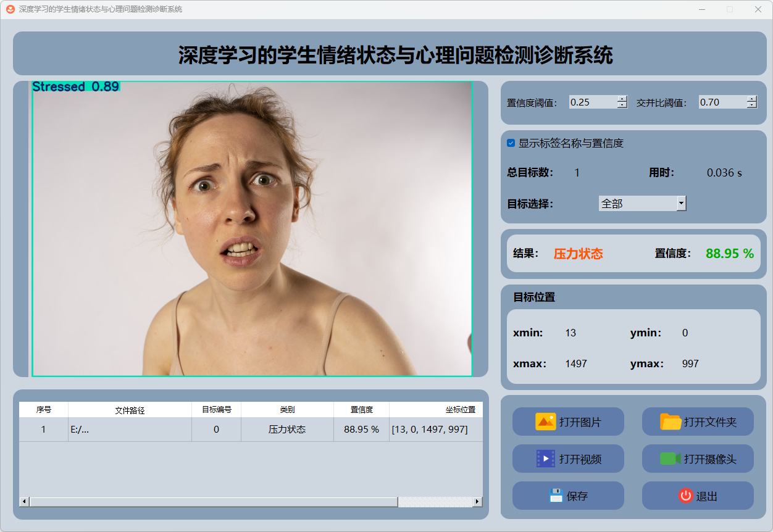Viewport: 773px width, 532px height.
Task: Click the green 88.95 % confidence value
Action: pos(730,254)
